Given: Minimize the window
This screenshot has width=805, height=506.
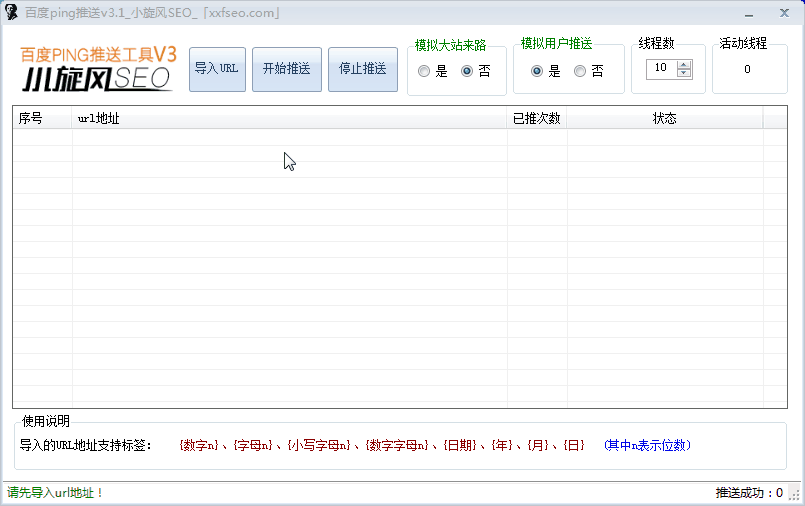Looking at the screenshot, I should point(749,13).
